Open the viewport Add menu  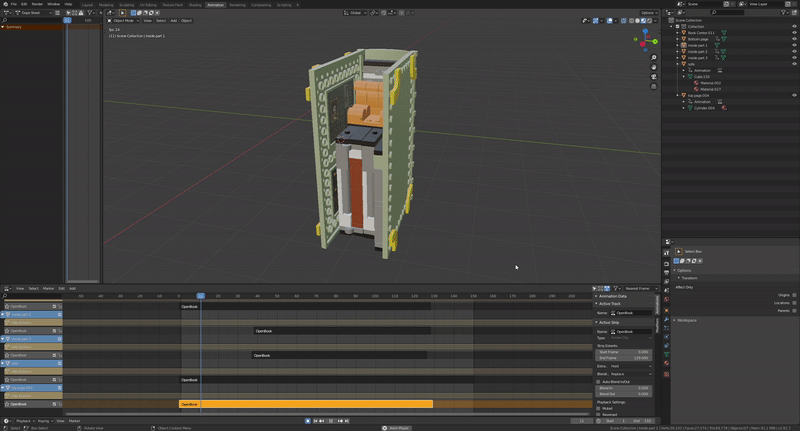pos(173,20)
